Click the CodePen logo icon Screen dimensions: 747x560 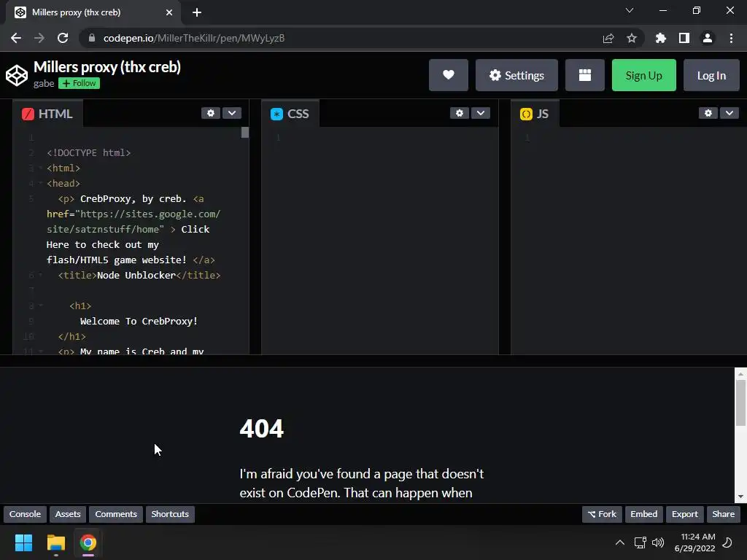pos(17,75)
